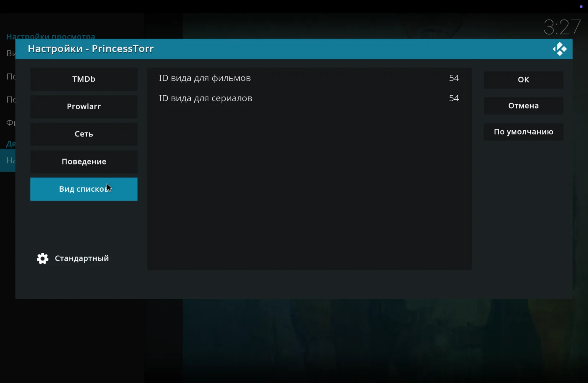
Task: Click the Настройки просмотра heading behind dialog
Action: click(x=51, y=36)
